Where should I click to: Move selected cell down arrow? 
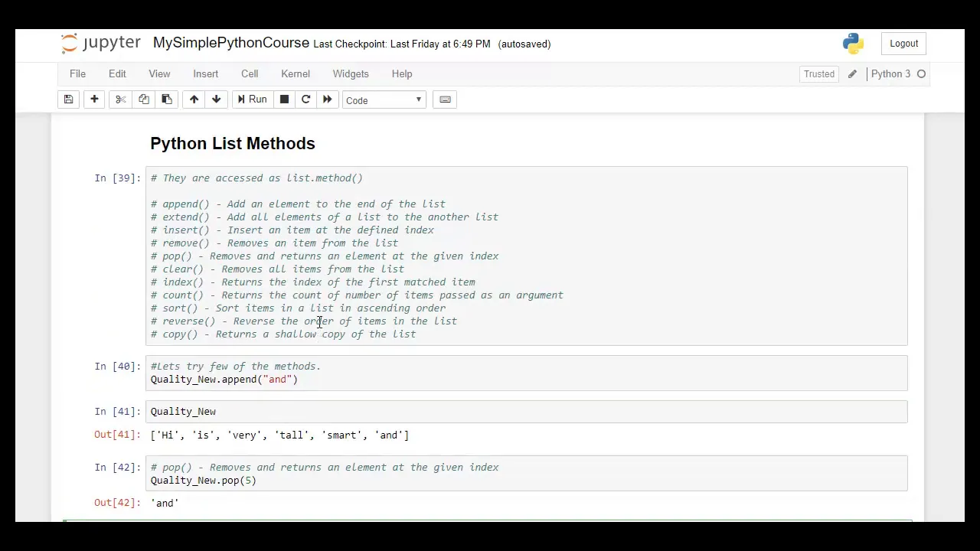point(216,99)
